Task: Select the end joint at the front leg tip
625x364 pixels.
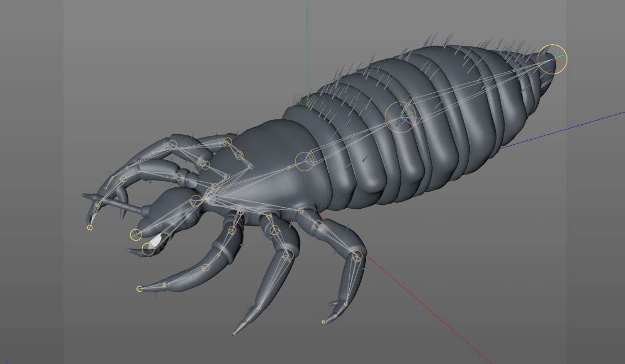Action: [x=139, y=289]
